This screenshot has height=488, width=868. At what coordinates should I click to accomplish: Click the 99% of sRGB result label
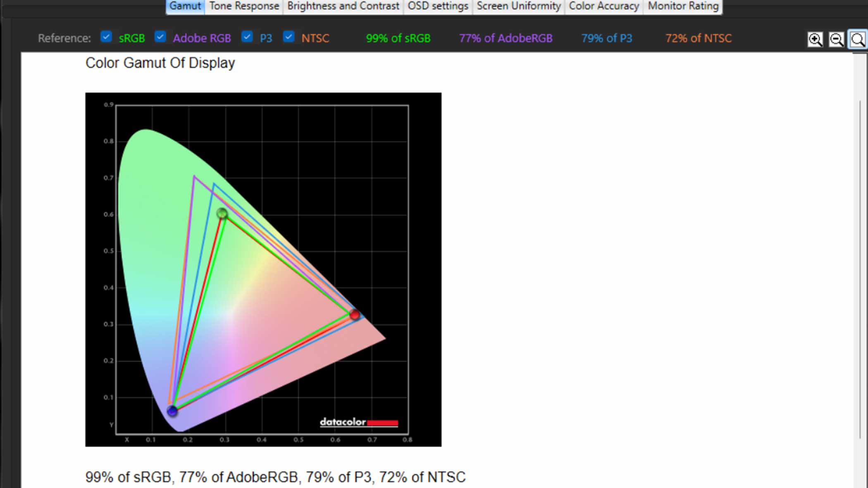click(x=399, y=38)
